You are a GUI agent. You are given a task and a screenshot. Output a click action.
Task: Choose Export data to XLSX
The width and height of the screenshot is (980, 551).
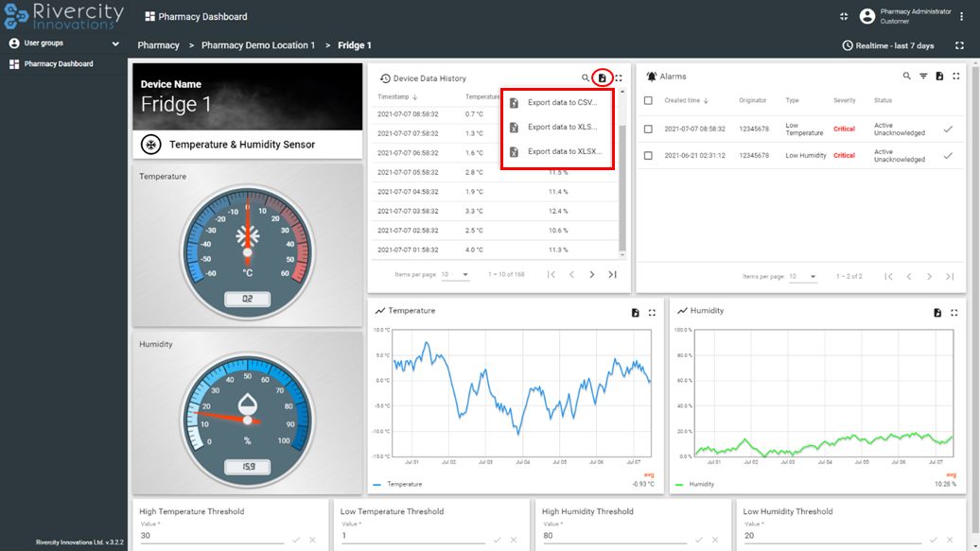coord(564,152)
